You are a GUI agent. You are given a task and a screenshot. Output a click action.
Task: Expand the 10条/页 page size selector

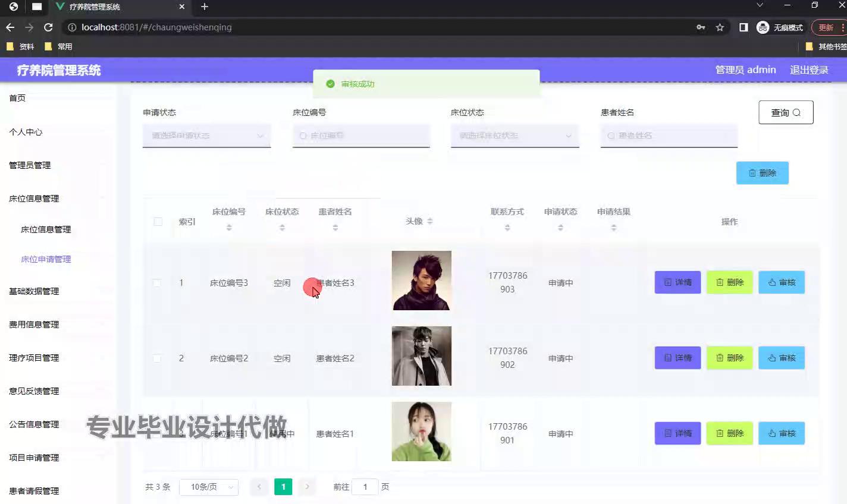[209, 487]
